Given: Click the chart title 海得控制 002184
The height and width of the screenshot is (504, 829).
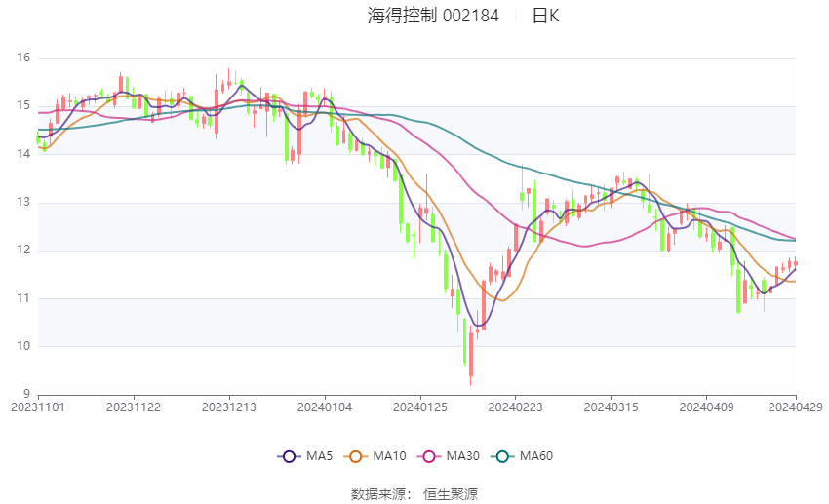Looking at the screenshot, I should click(x=433, y=16).
